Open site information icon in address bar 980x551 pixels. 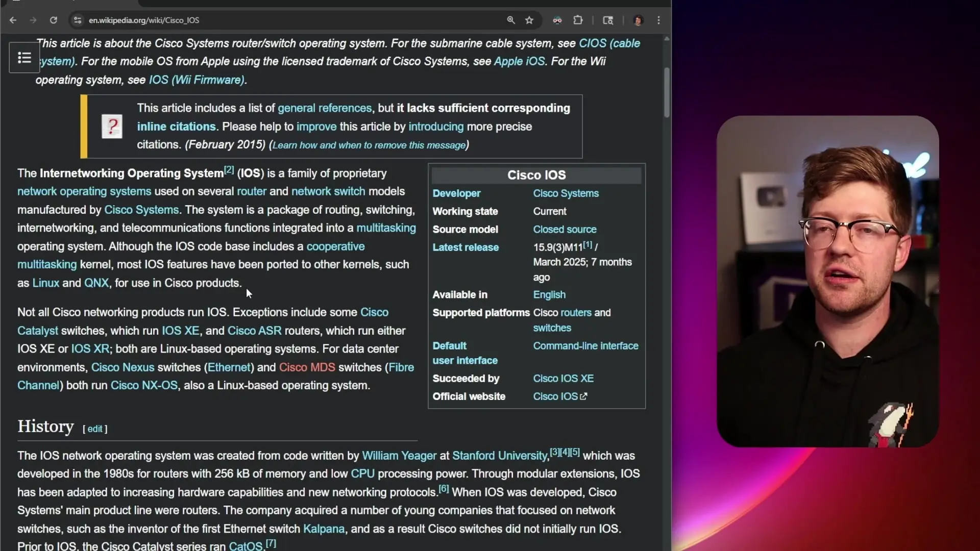pyautogui.click(x=78, y=20)
